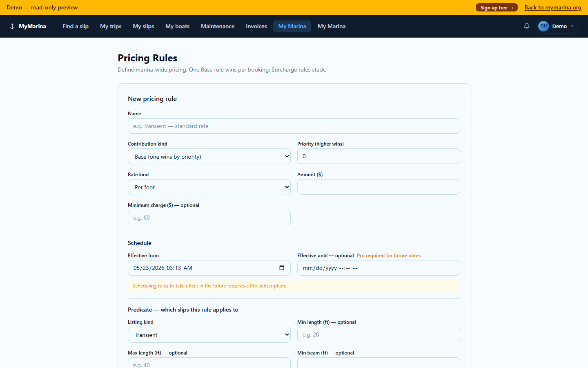The image size is (588, 368).
Task: Open the non-highlighted My Marina nav item
Action: point(332,26)
